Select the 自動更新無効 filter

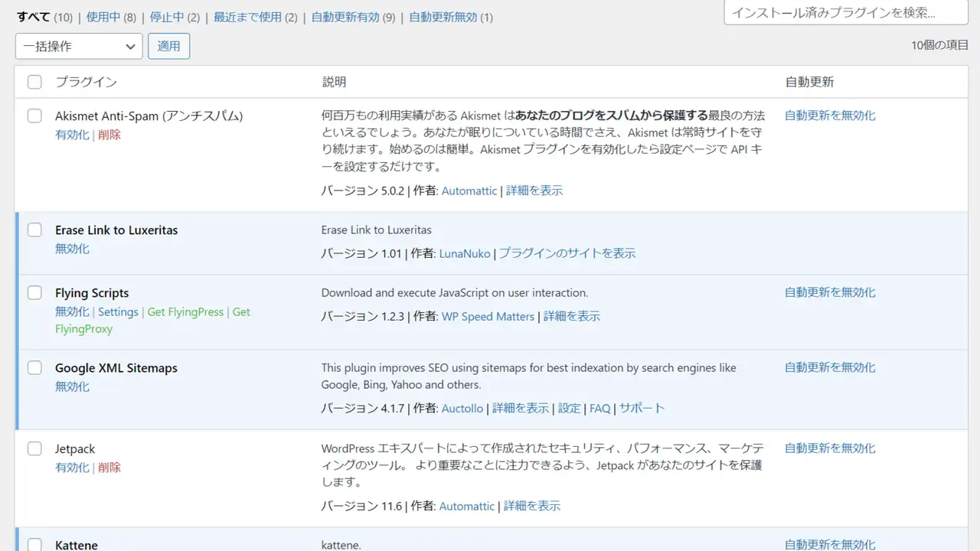pos(443,17)
